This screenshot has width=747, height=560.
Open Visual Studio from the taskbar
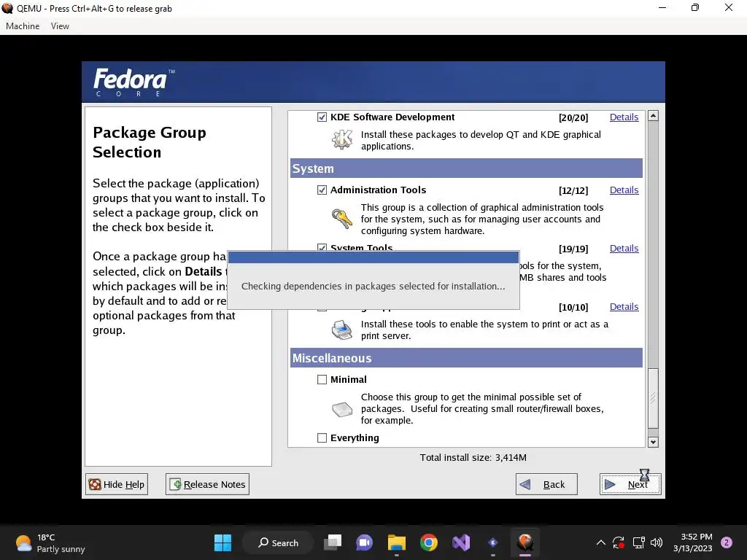tap(461, 542)
